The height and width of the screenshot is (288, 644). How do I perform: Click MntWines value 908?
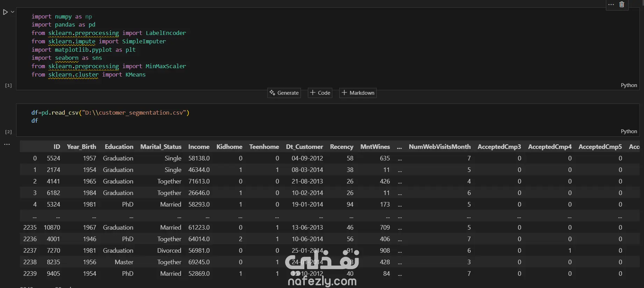(385, 251)
